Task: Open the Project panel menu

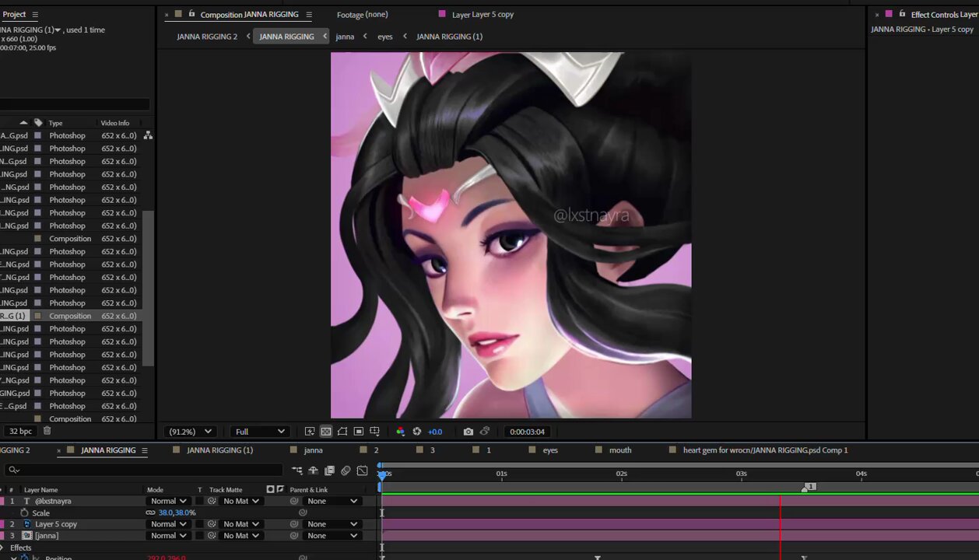Action: (35, 14)
